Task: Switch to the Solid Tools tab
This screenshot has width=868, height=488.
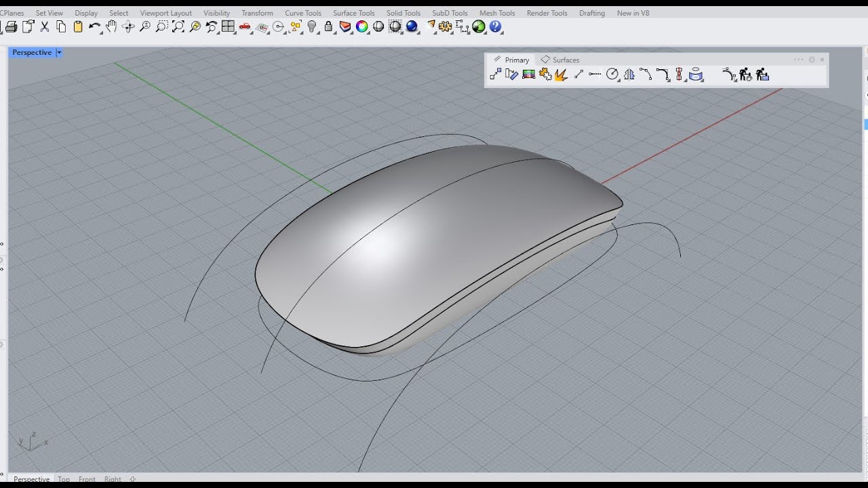Action: coord(403,13)
